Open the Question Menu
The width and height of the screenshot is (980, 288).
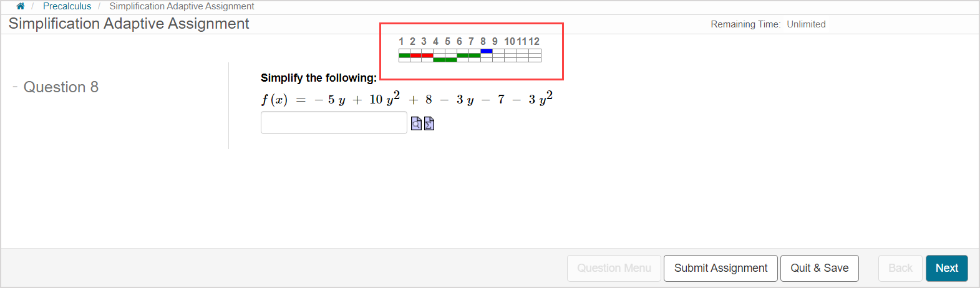pos(614,268)
